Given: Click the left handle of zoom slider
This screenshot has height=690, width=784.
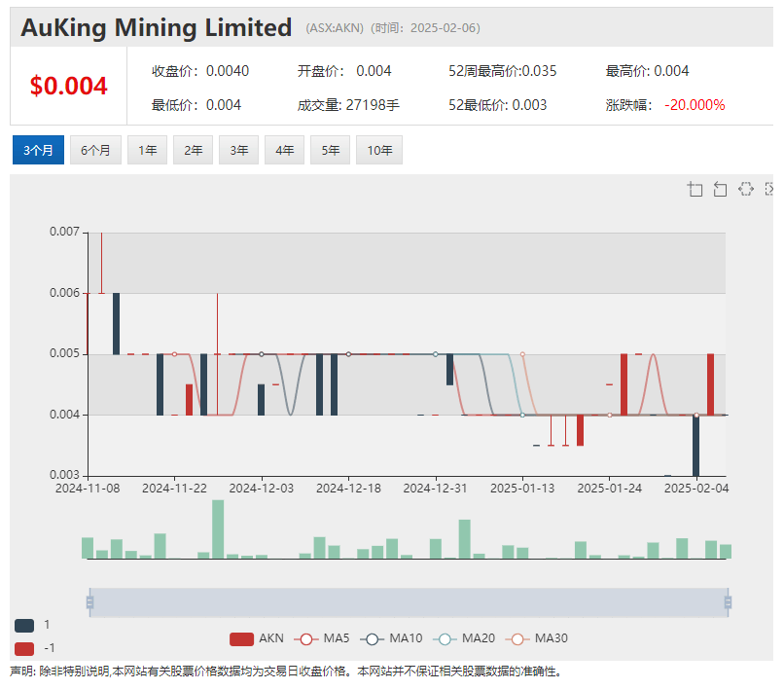Looking at the screenshot, I should pyautogui.click(x=89, y=602).
